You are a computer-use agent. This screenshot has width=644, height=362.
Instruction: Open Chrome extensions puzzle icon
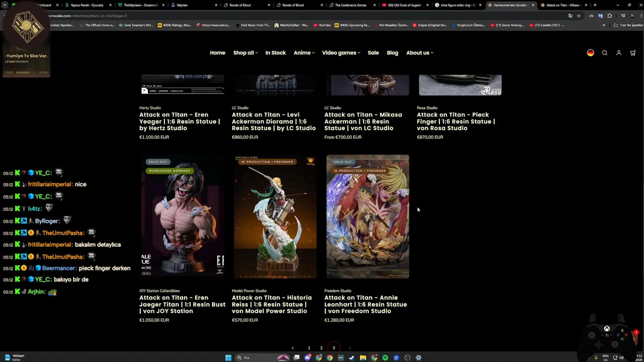[610, 16]
